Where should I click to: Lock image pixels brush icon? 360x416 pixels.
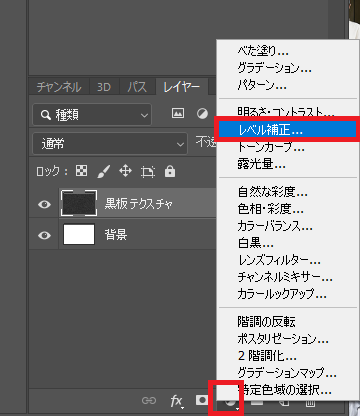pos(104,172)
